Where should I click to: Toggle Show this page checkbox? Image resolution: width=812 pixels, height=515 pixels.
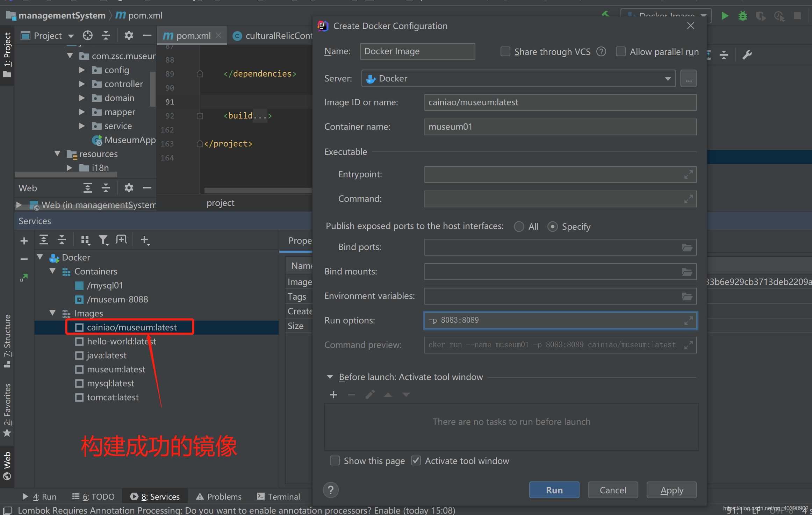pos(335,460)
